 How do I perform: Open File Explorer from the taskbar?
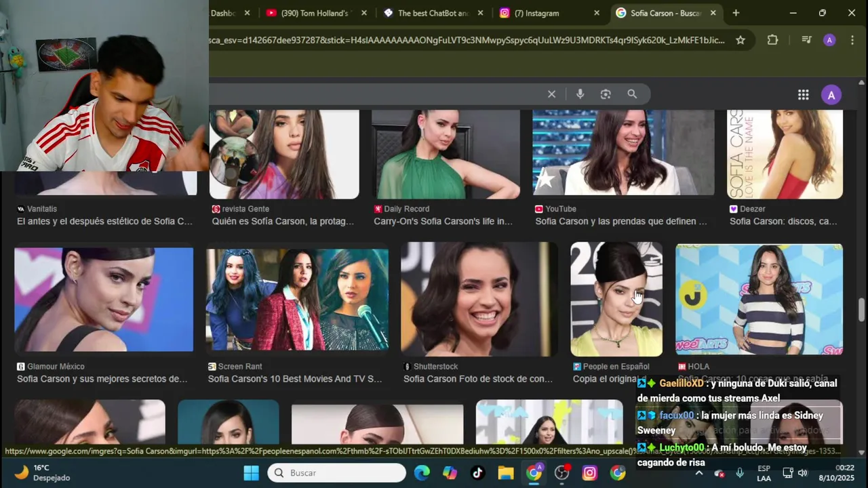506,472
